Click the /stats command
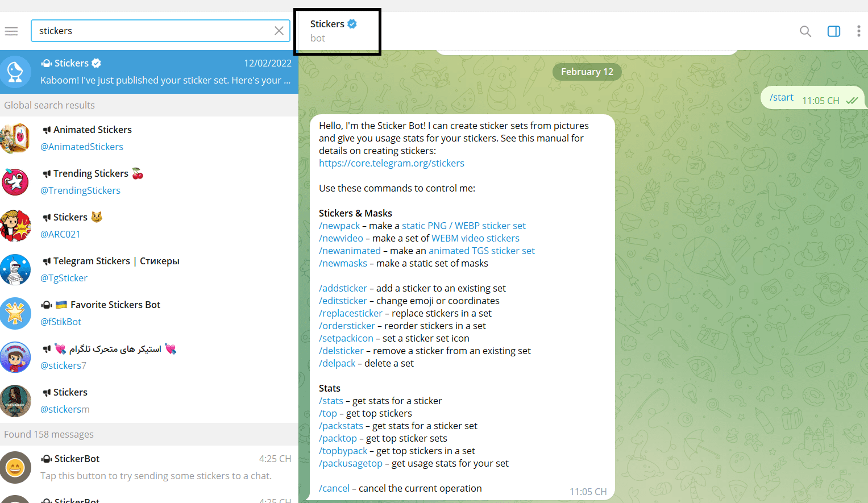 click(x=331, y=401)
